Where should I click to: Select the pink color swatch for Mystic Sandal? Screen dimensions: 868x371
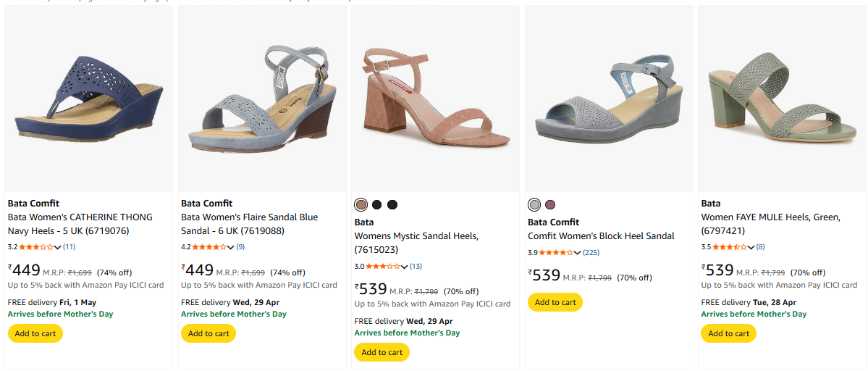[x=361, y=204]
